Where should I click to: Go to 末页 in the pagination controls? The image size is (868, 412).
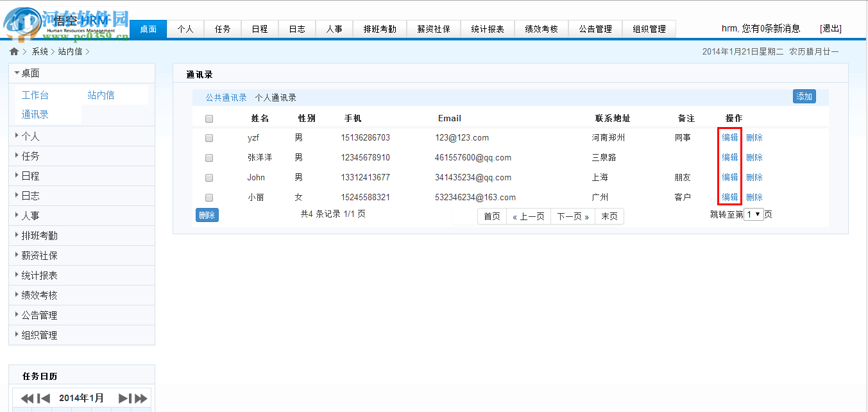pyautogui.click(x=609, y=216)
